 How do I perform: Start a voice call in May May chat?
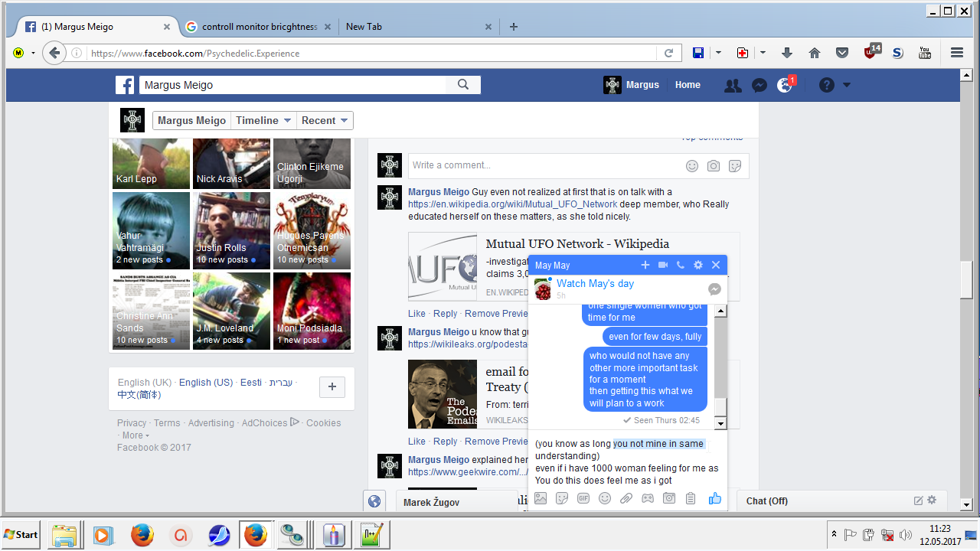click(x=681, y=265)
